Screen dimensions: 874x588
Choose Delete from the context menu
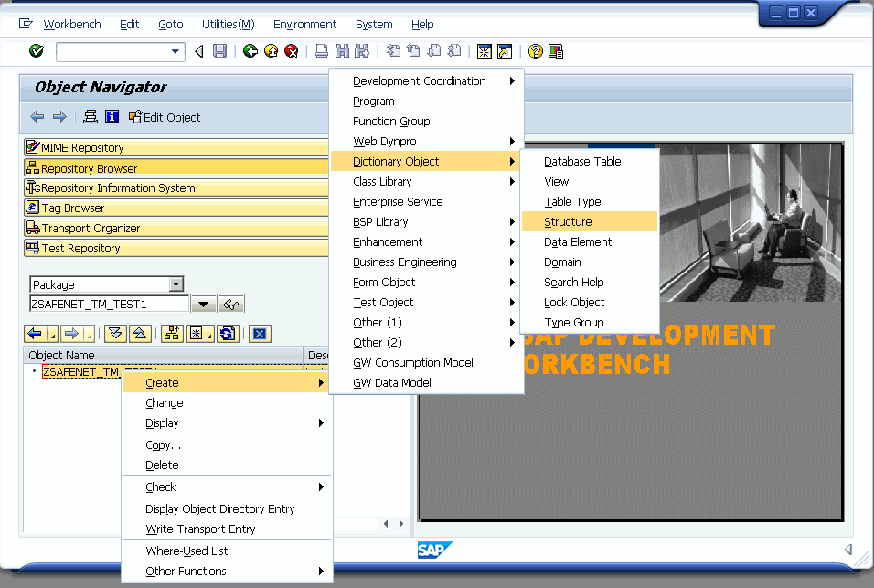point(228,465)
